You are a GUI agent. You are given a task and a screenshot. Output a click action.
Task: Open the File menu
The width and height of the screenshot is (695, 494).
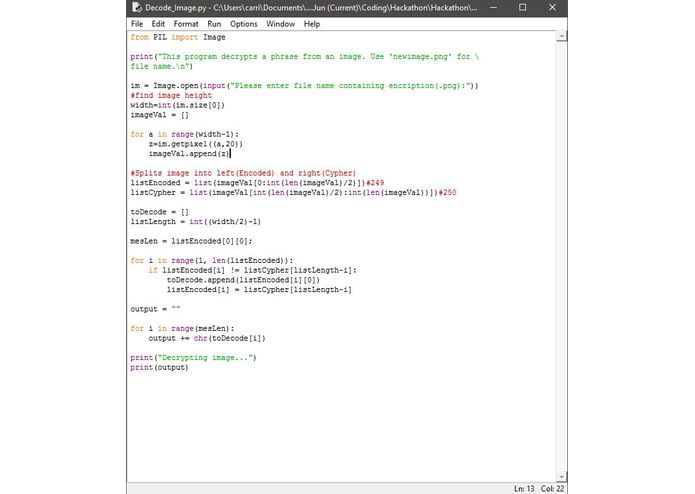click(137, 24)
